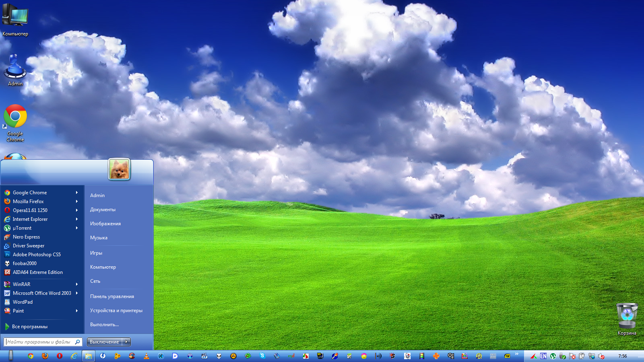Click the ICQ flower icon in taskbar
The width and height of the screenshot is (644, 362).
[x=248, y=356]
